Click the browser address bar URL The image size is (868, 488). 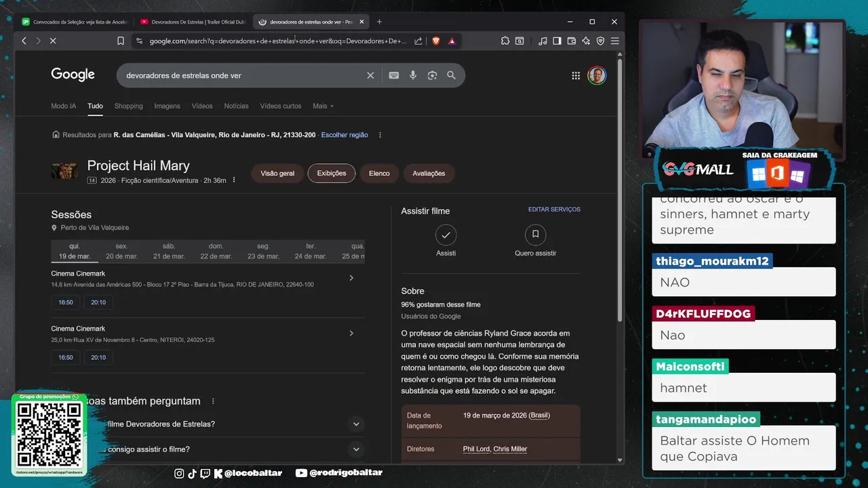coord(278,41)
